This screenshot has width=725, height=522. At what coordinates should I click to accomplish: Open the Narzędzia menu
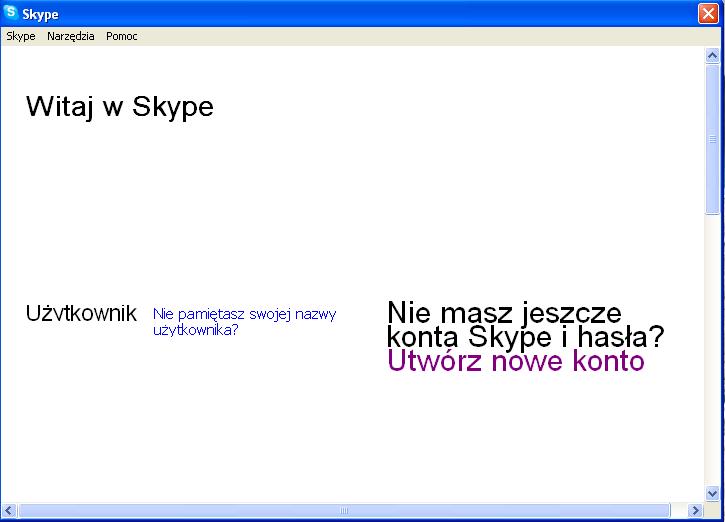coord(71,36)
